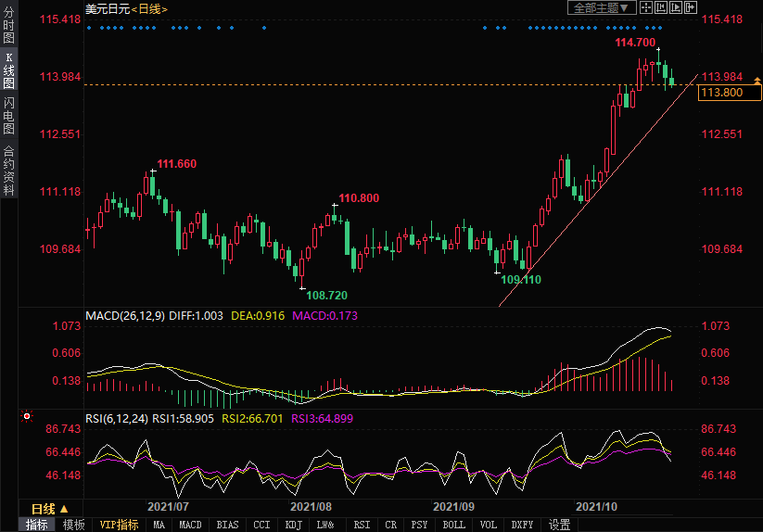Open the 闪电图 side tab
The image size is (763, 532).
click(x=8, y=116)
